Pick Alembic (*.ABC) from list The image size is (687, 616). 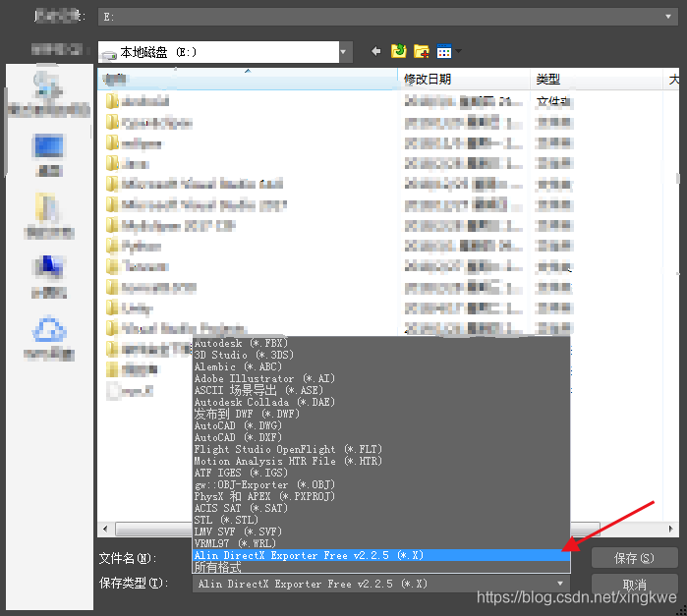pyautogui.click(x=381, y=366)
